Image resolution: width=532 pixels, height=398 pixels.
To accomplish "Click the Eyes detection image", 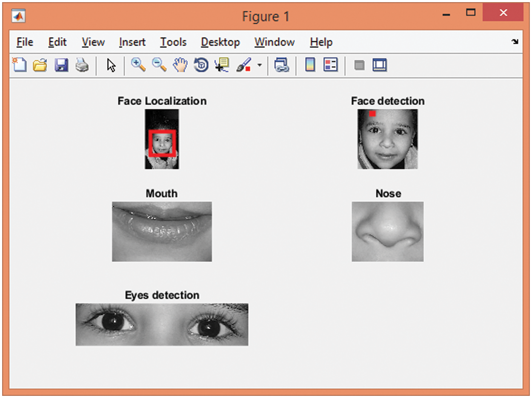I will point(162,324).
